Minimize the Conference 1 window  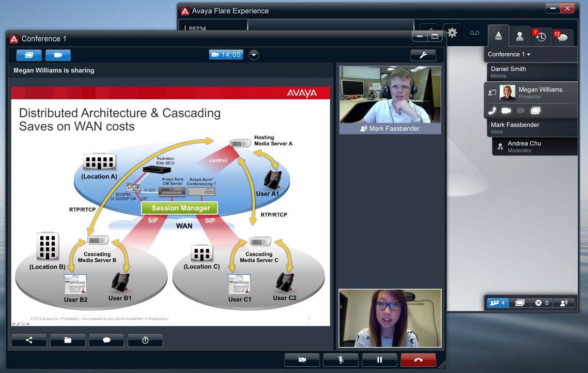tap(420, 36)
